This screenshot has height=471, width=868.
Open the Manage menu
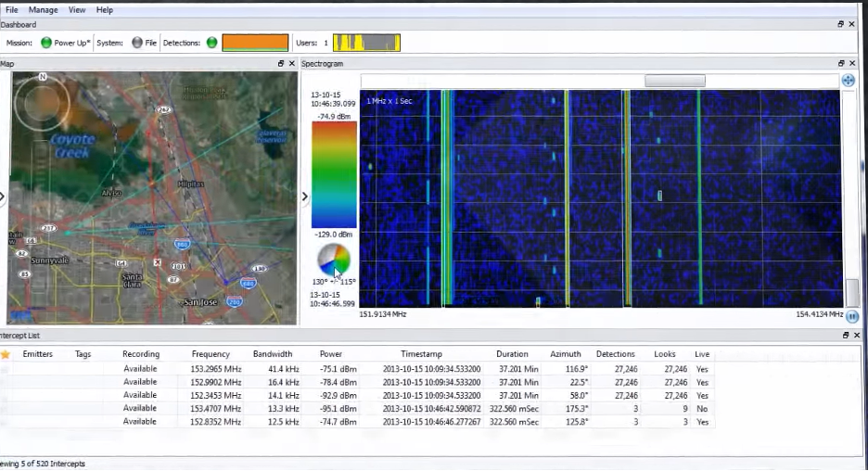(43, 10)
